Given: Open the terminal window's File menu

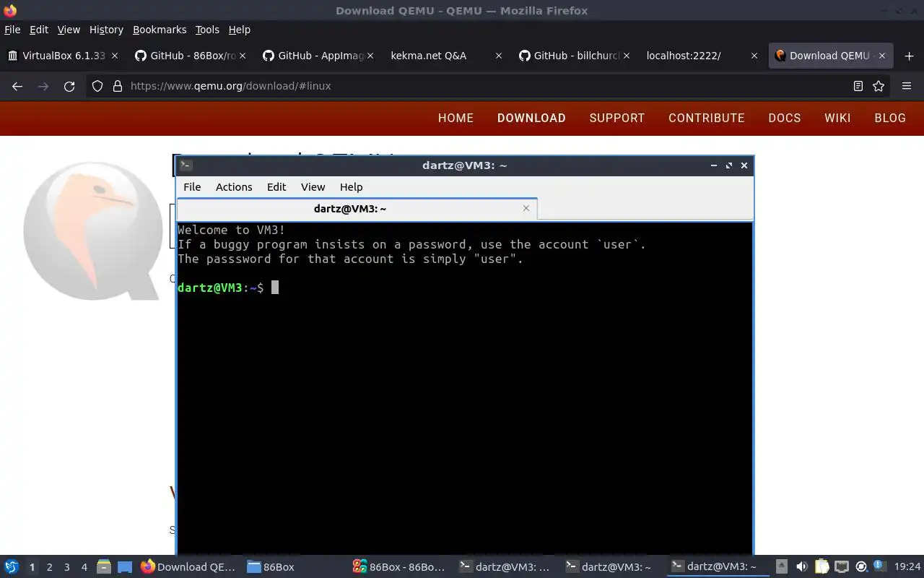Looking at the screenshot, I should [192, 187].
